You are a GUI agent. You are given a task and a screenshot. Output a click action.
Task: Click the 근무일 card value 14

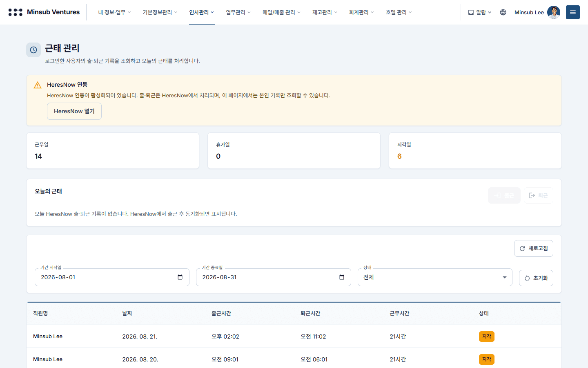(38, 156)
